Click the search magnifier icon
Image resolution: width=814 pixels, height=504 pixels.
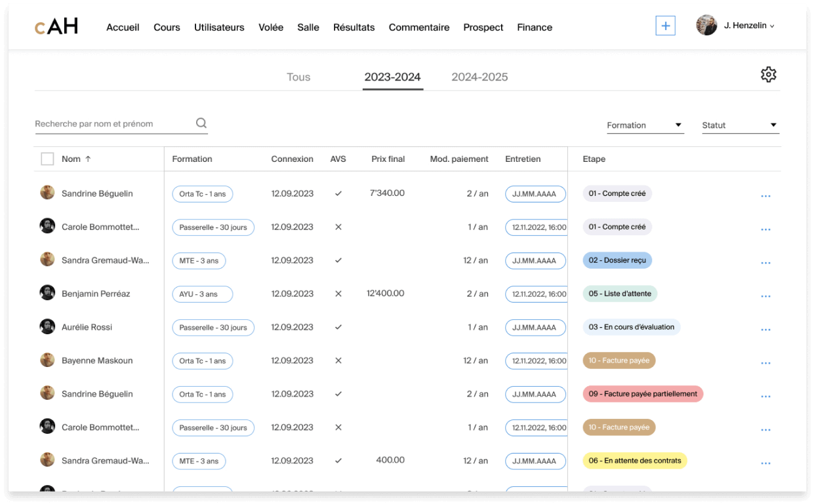201,123
